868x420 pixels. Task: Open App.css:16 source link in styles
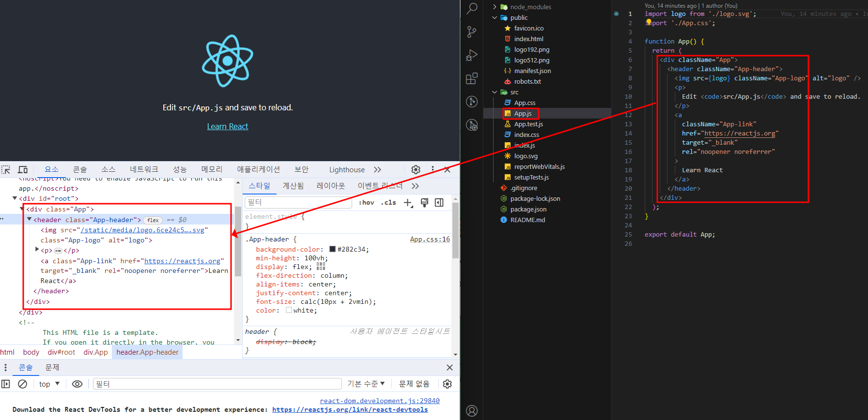tap(430, 239)
